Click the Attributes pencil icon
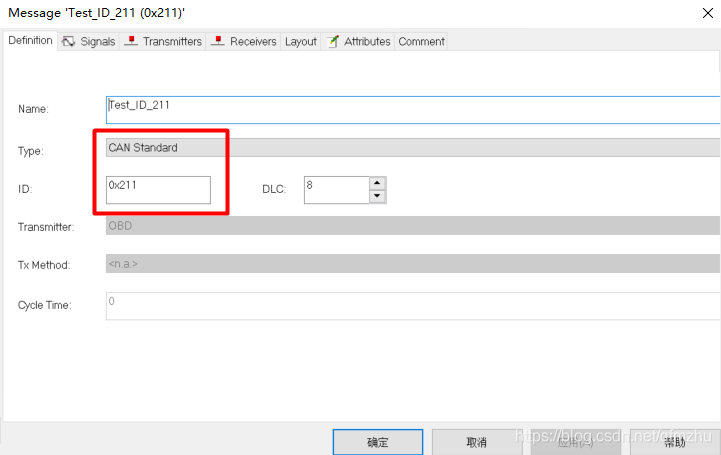The image size is (721, 455). [333, 41]
